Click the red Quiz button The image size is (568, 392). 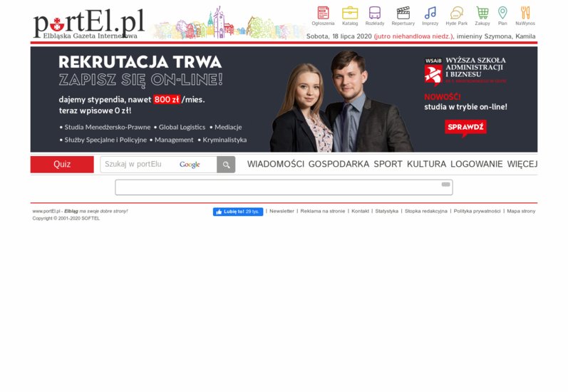pos(62,165)
